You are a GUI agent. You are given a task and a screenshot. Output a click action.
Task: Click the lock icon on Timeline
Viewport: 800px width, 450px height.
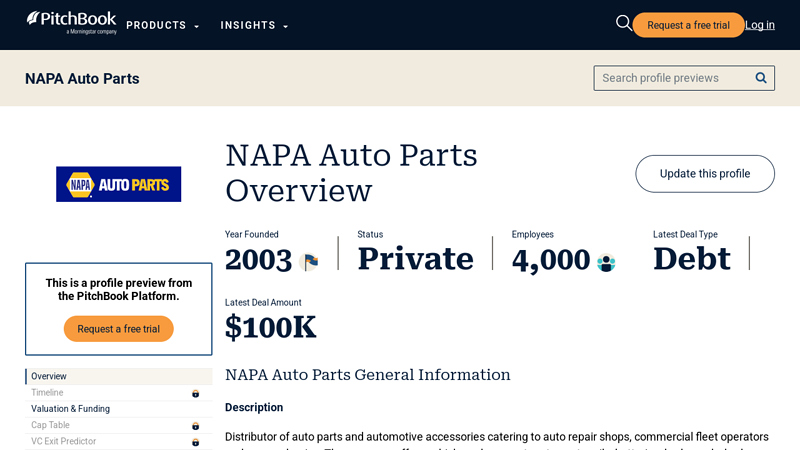(x=195, y=393)
